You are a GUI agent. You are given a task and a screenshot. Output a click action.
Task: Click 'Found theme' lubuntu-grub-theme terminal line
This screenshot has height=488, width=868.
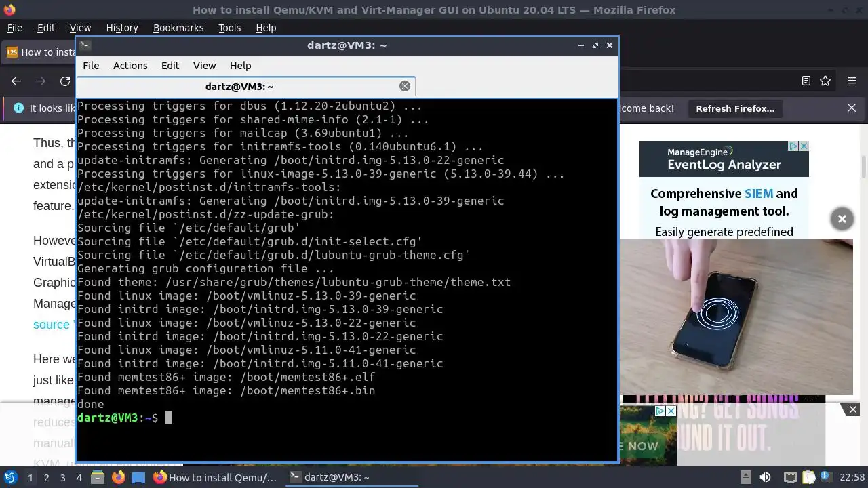(294, 282)
